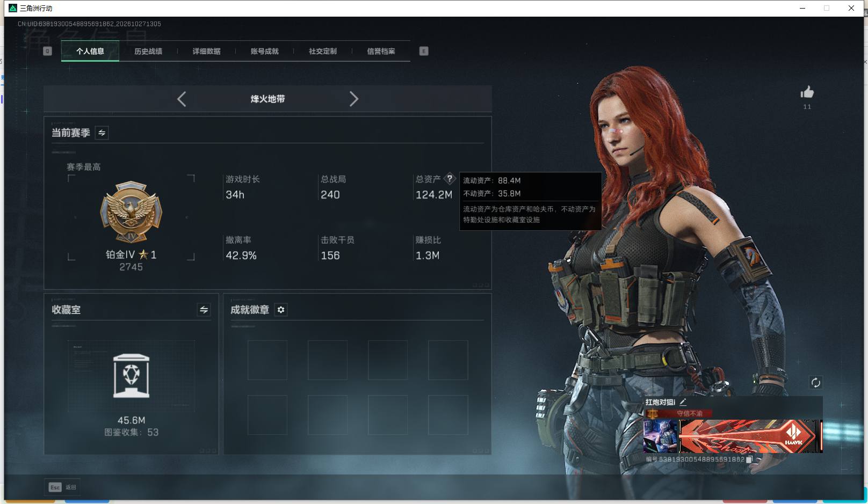This screenshot has height=504, width=868.
Task: Edit the nickname 扛炮对狙i with pencil icon
Action: pos(683,402)
